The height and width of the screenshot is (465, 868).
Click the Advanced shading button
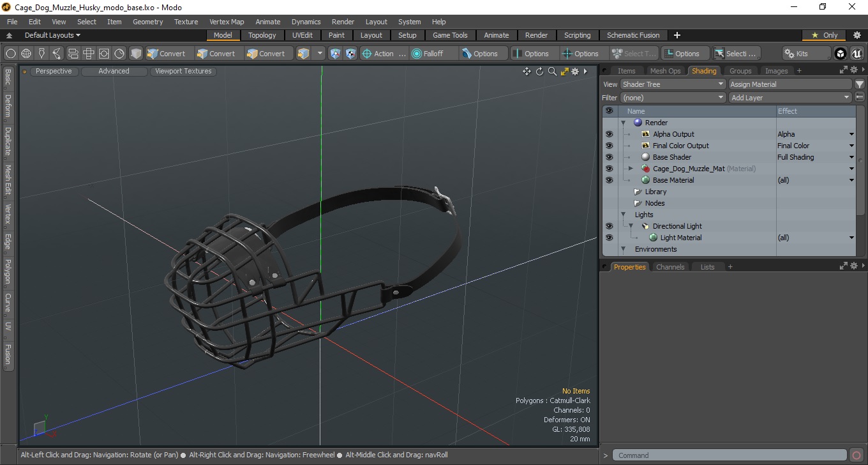[x=114, y=72]
